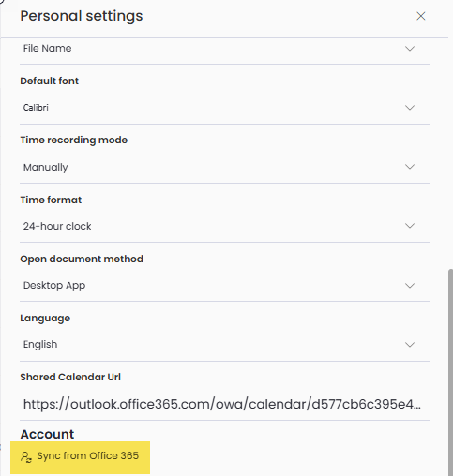This screenshot has width=453, height=476.
Task: Choose the 24-hour clock time format field
Action: [x=224, y=226]
